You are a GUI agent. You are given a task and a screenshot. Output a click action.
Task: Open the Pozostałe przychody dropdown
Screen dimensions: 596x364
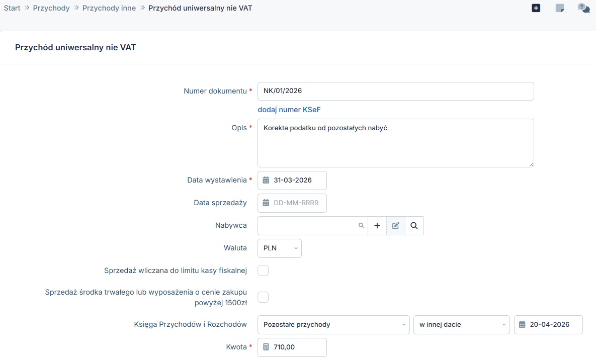click(333, 325)
